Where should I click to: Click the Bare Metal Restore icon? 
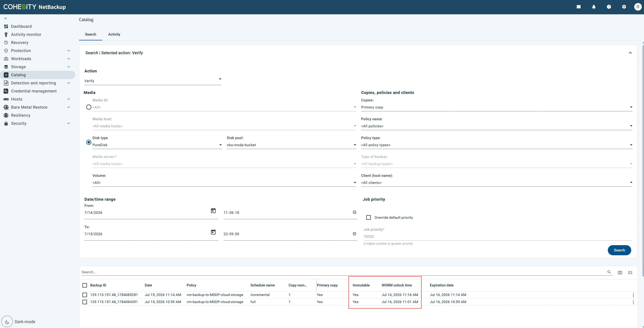(6, 107)
